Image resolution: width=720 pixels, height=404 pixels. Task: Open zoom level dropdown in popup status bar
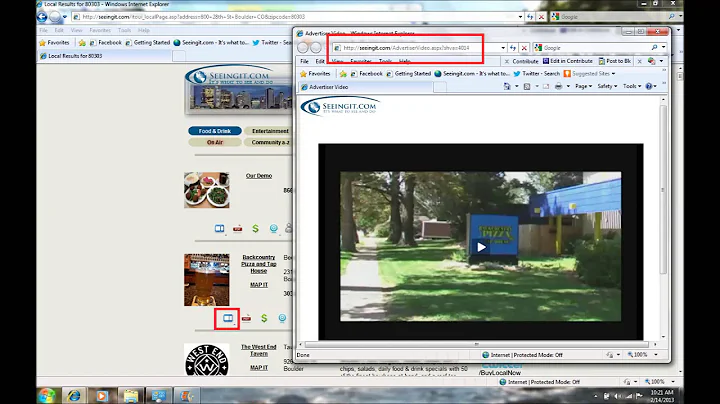pyautogui.click(x=656, y=355)
